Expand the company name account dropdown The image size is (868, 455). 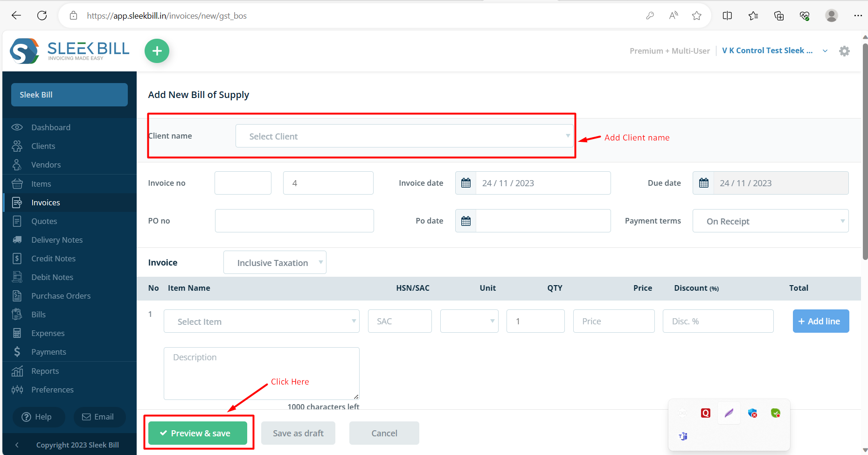(825, 51)
